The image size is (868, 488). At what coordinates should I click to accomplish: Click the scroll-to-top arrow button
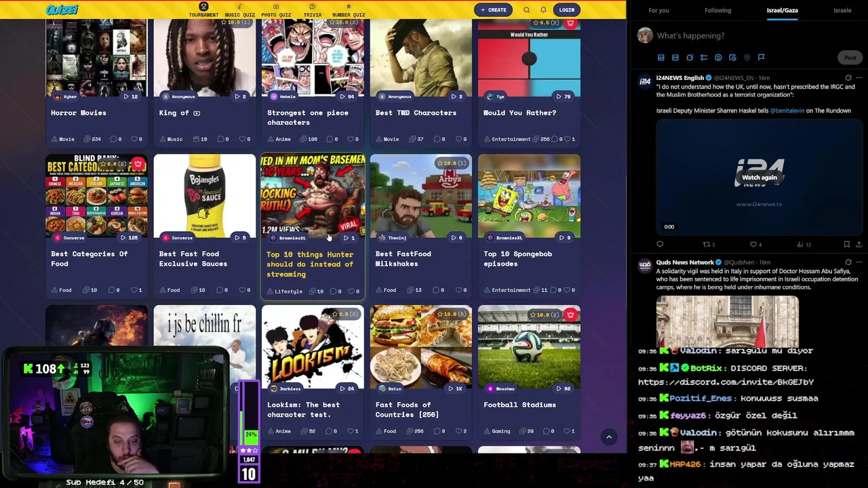[x=609, y=437]
